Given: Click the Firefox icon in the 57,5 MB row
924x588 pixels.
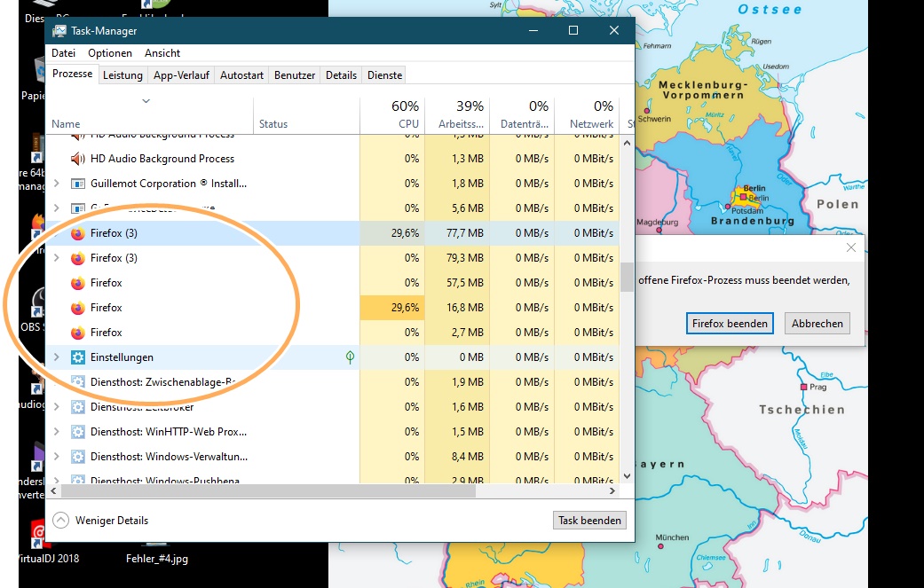Looking at the screenshot, I should pyautogui.click(x=78, y=283).
